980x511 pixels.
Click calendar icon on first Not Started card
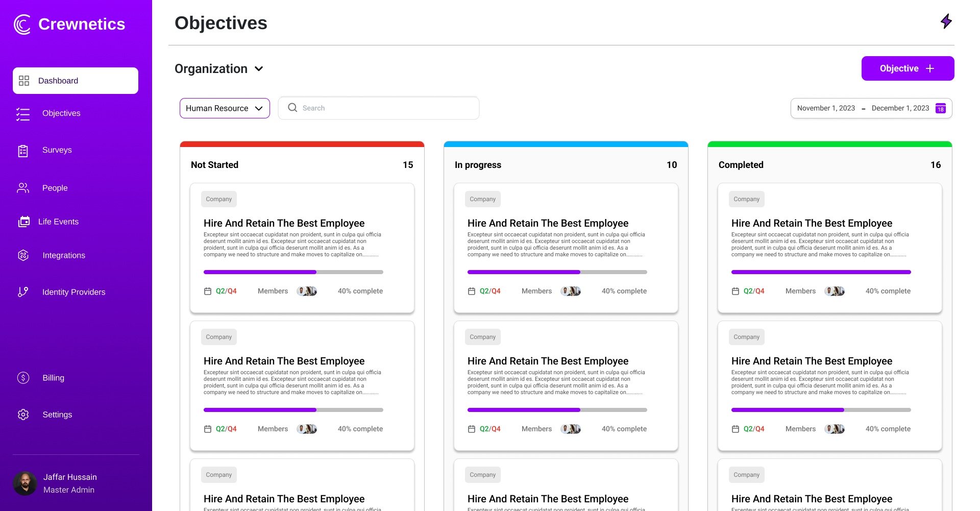pyautogui.click(x=208, y=291)
